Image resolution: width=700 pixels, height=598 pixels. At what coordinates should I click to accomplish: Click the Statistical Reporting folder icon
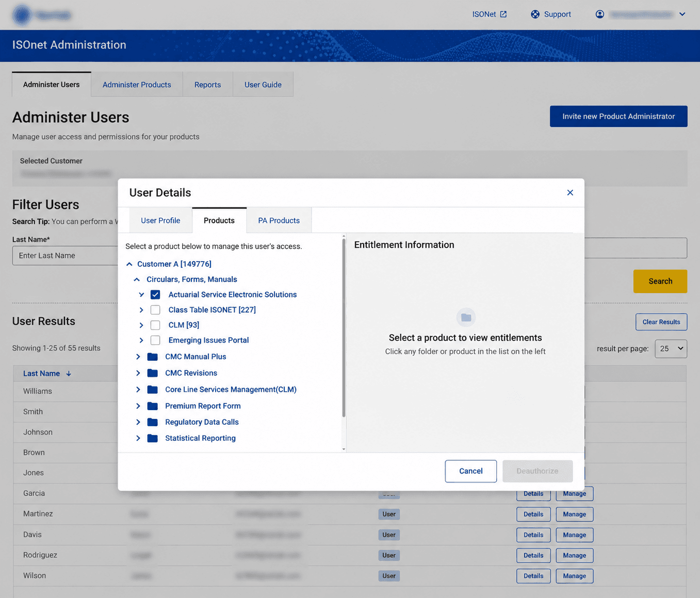(153, 438)
